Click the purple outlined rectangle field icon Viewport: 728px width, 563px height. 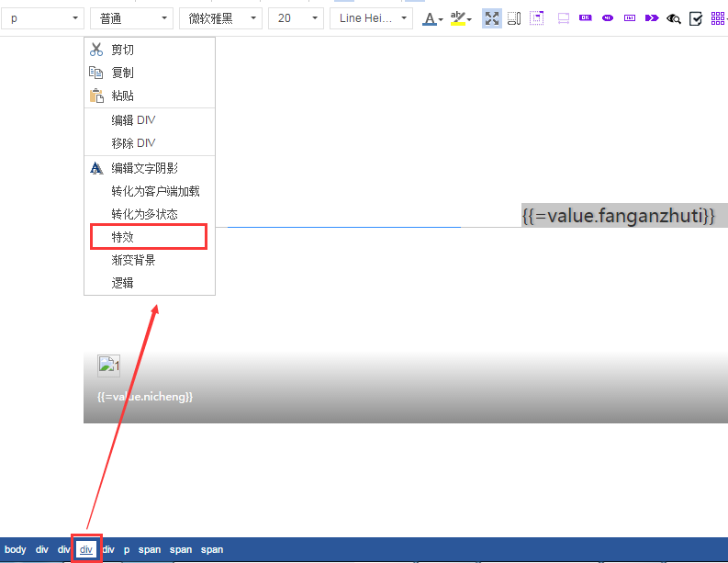click(x=630, y=18)
